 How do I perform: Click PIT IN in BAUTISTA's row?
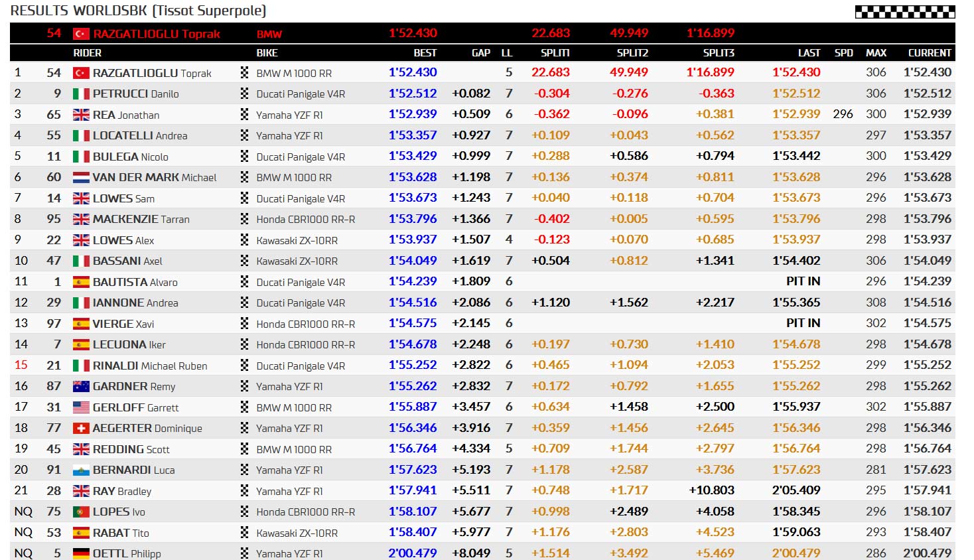[803, 281]
